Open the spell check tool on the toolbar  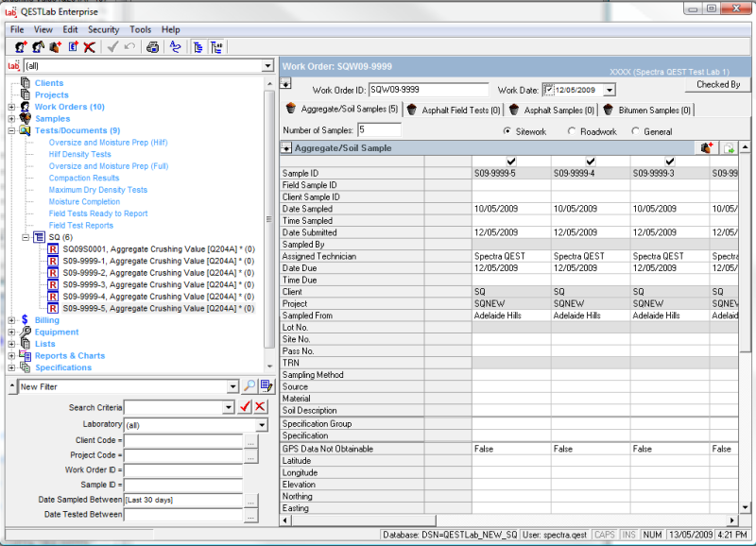click(176, 46)
